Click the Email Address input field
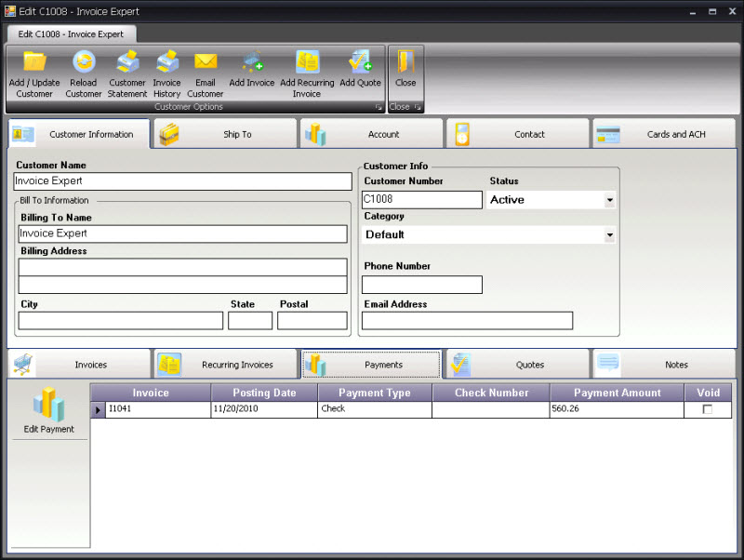 tap(468, 321)
